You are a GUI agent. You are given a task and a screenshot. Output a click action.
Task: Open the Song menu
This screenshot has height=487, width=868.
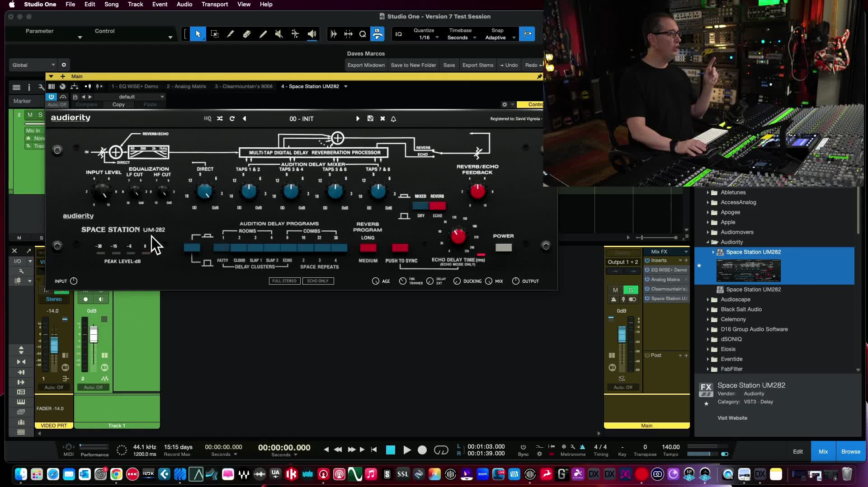(111, 4)
